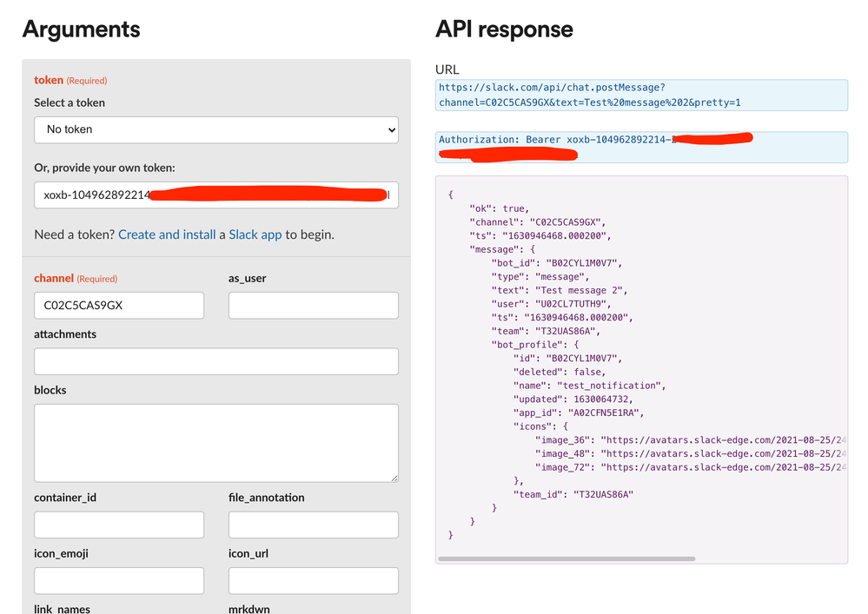Image resolution: width=868 pixels, height=614 pixels.
Task: Click the "ok": true line
Action: click(x=500, y=208)
